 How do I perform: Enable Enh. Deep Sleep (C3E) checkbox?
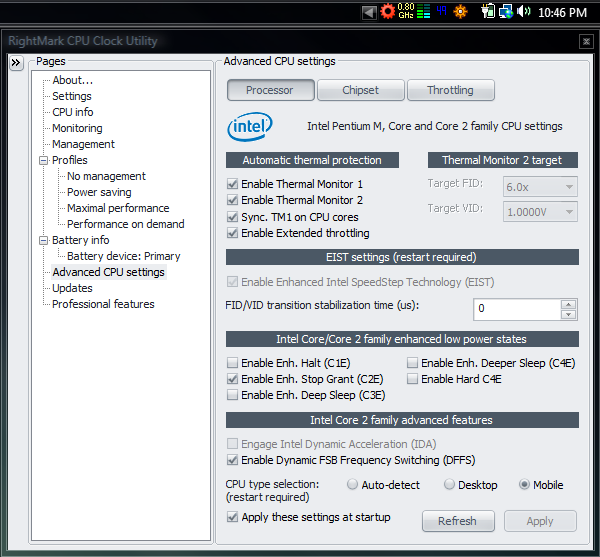point(232,395)
